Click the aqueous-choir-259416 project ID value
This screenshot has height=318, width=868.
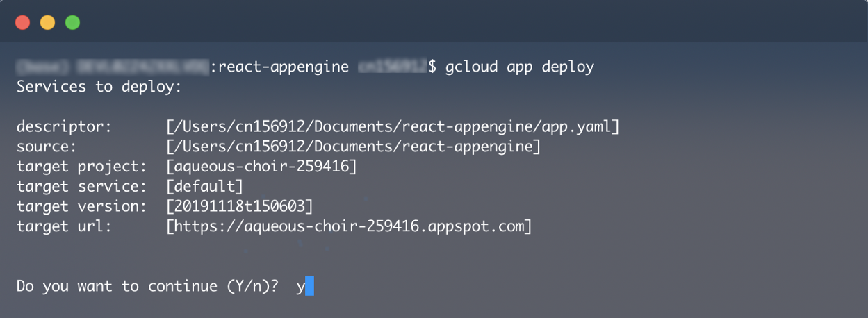[x=262, y=167]
